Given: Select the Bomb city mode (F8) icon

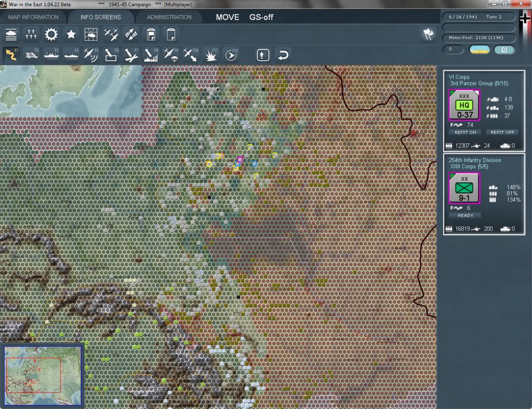Looking at the screenshot, I should pos(151,55).
